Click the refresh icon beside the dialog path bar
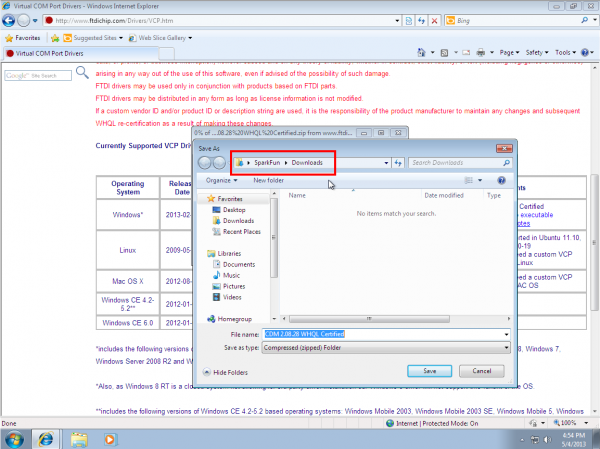This screenshot has height=449, width=600. click(x=398, y=162)
